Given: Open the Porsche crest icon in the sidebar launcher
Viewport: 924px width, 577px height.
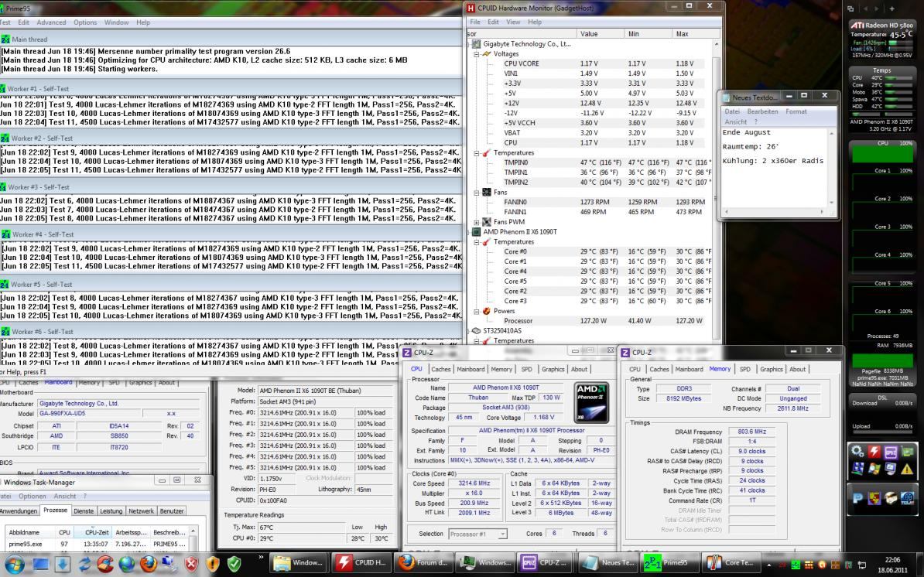Looking at the screenshot, I should (874, 498).
